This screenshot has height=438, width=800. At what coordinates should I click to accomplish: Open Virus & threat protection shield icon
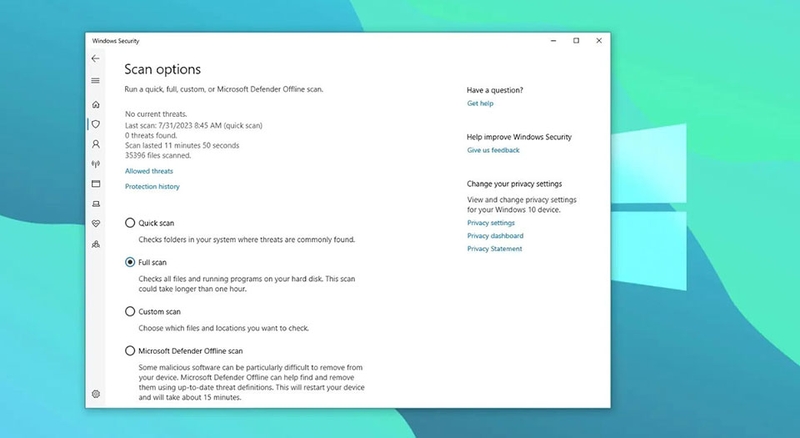pyautogui.click(x=95, y=124)
